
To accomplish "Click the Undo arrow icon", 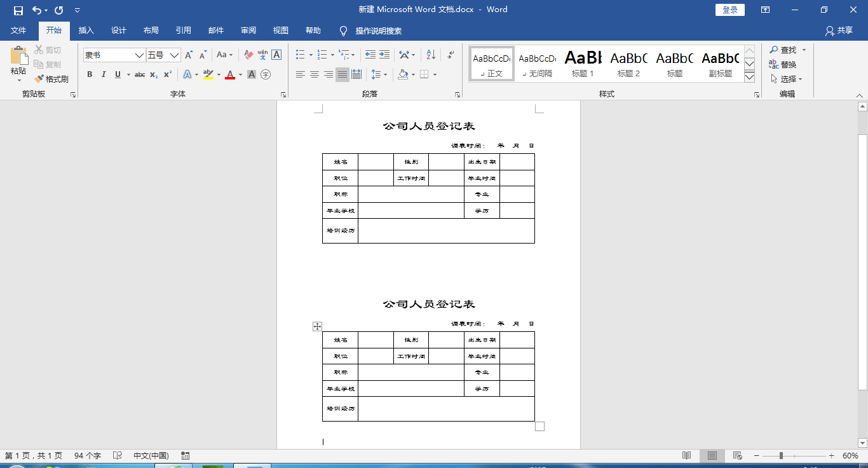I will (x=37, y=10).
